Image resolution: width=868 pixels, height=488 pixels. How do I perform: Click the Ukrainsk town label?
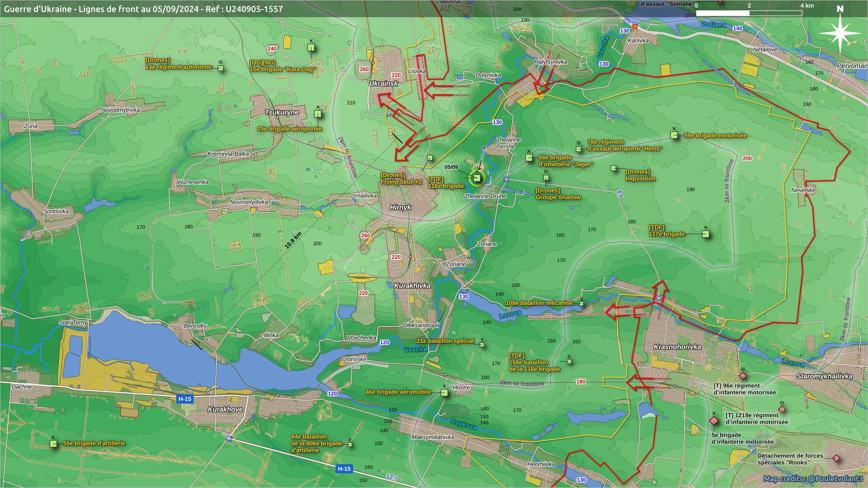(x=384, y=84)
